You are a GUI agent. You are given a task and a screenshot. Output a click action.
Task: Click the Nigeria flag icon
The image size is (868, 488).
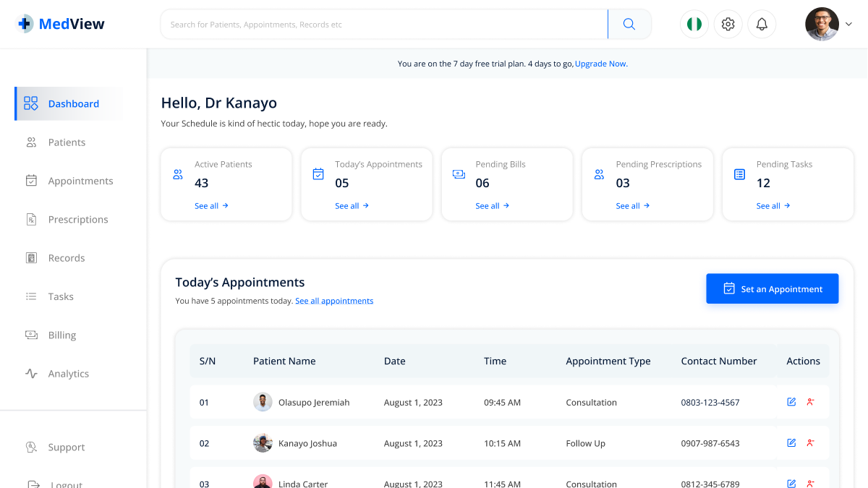click(x=694, y=25)
